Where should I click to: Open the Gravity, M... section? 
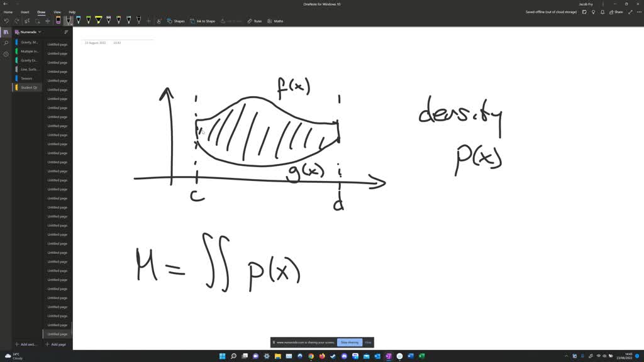28,42
